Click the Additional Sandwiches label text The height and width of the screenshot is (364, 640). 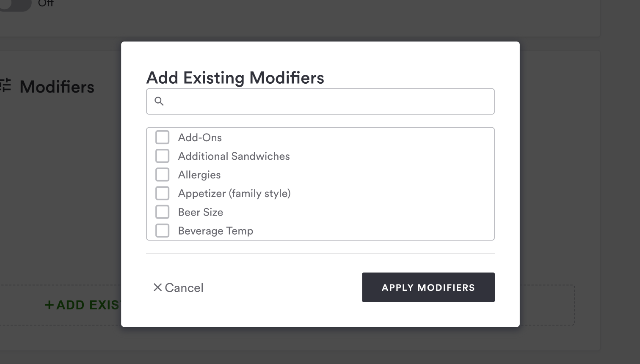click(x=234, y=156)
